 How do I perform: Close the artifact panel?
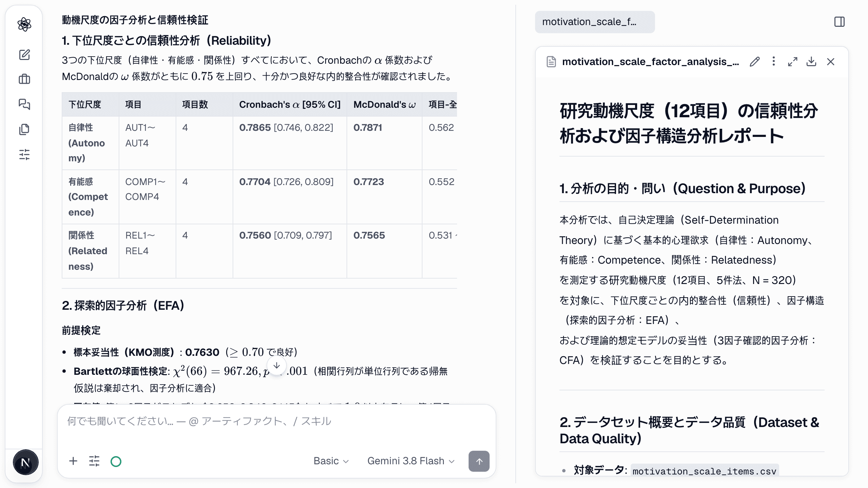pyautogui.click(x=831, y=62)
